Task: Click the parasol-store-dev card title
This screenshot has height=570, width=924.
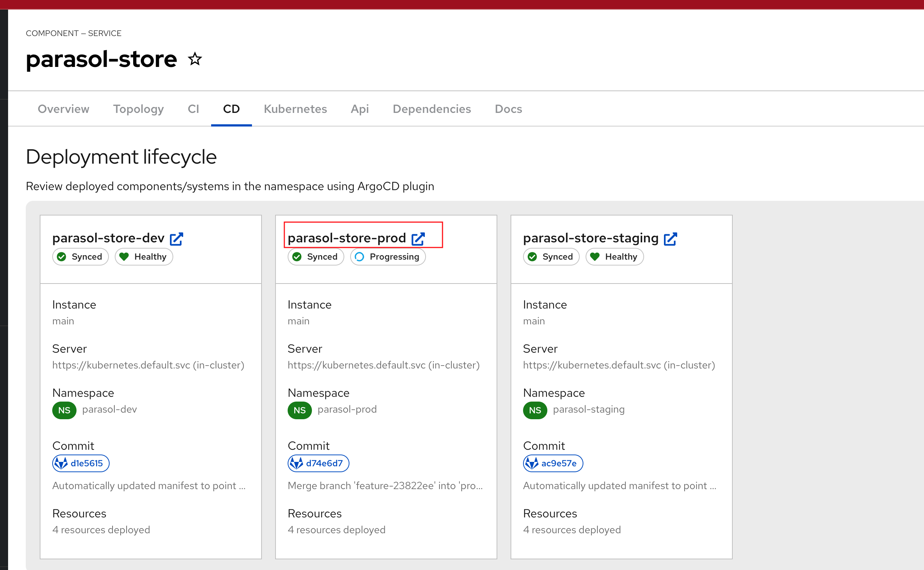Action: pos(108,238)
